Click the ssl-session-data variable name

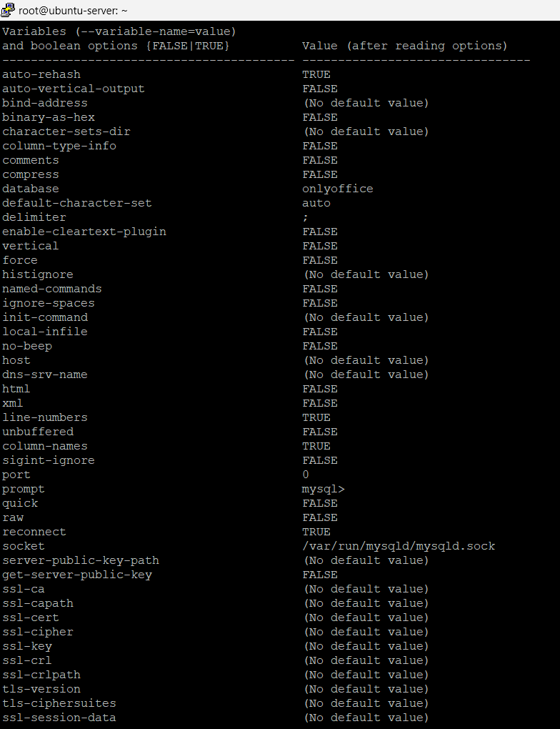click(59, 718)
